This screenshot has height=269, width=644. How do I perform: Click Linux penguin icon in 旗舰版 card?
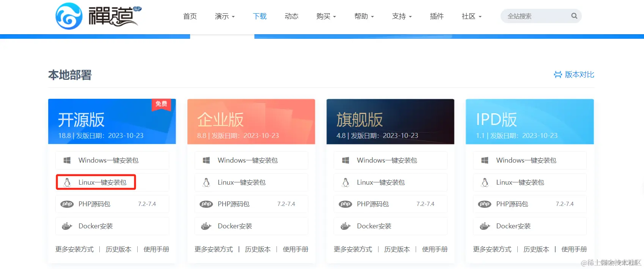tap(346, 182)
